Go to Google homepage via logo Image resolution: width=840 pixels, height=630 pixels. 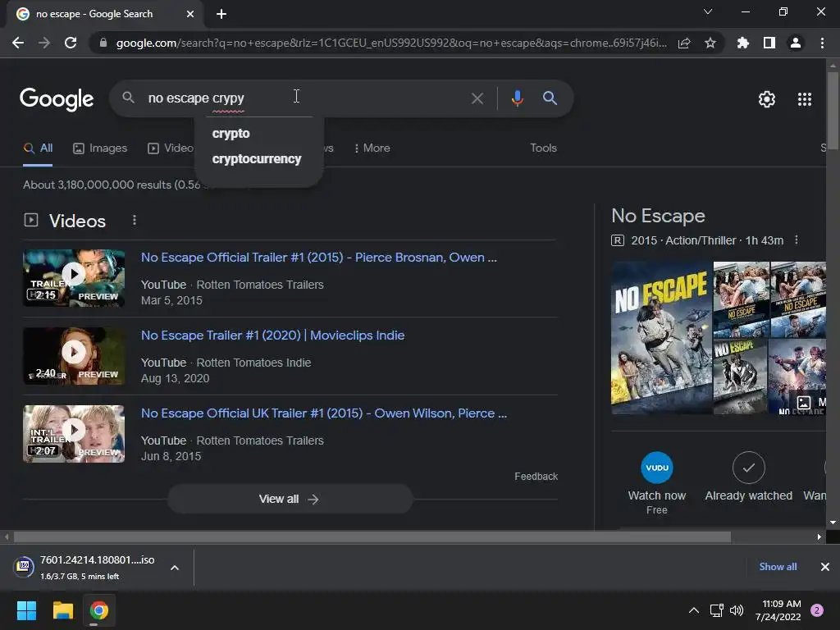pyautogui.click(x=57, y=99)
